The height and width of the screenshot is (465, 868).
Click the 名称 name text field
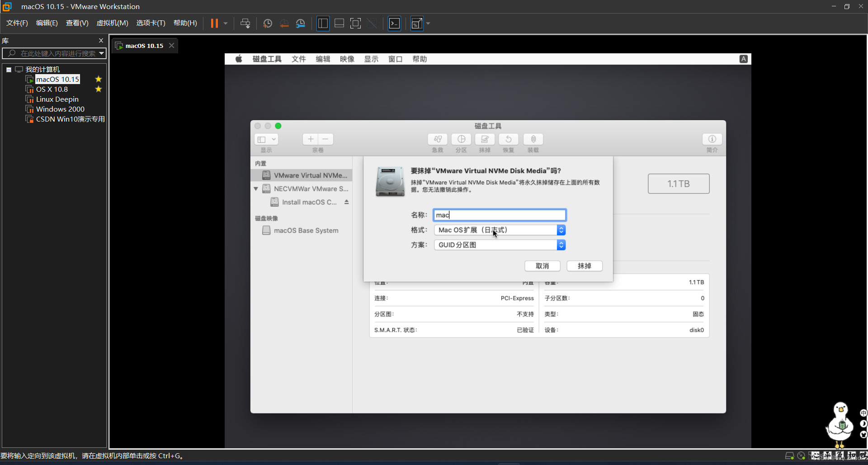[499, 215]
